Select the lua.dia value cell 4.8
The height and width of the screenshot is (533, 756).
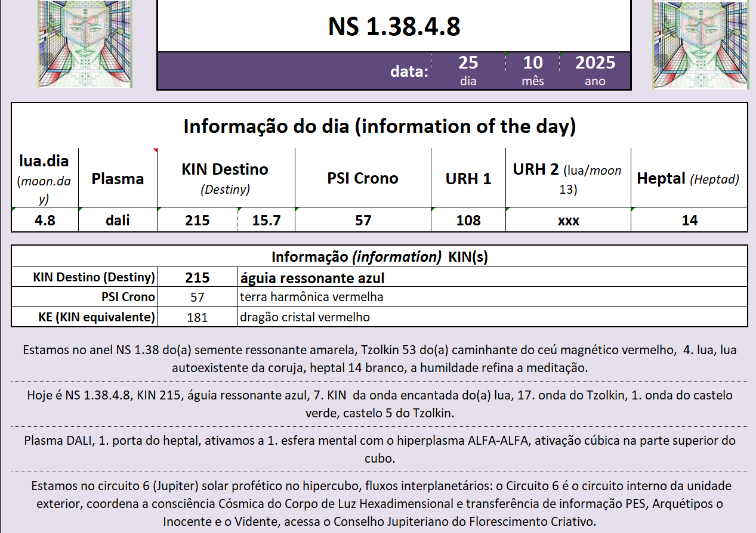(x=45, y=220)
